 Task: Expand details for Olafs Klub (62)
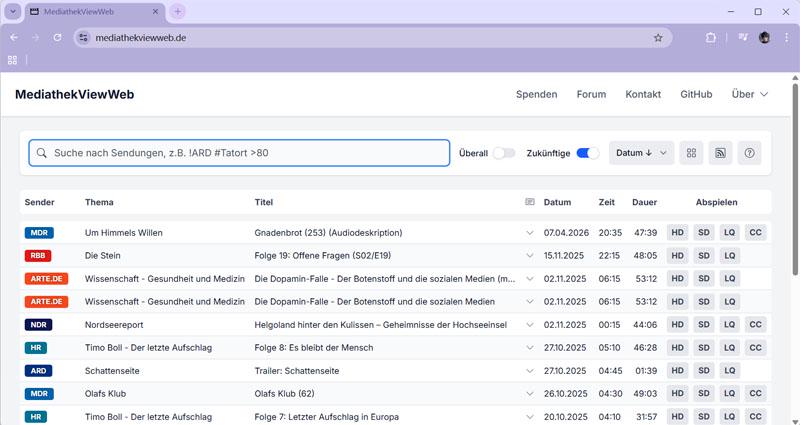[530, 393]
